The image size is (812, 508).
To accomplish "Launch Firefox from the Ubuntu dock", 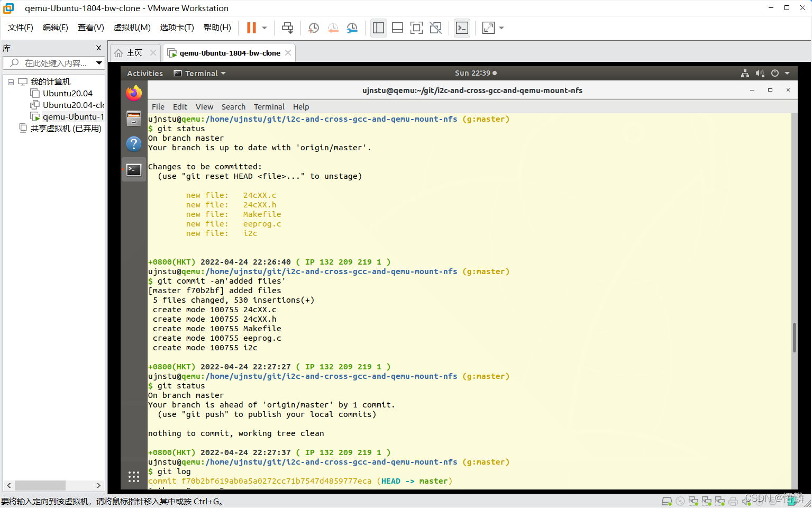I will point(134,93).
